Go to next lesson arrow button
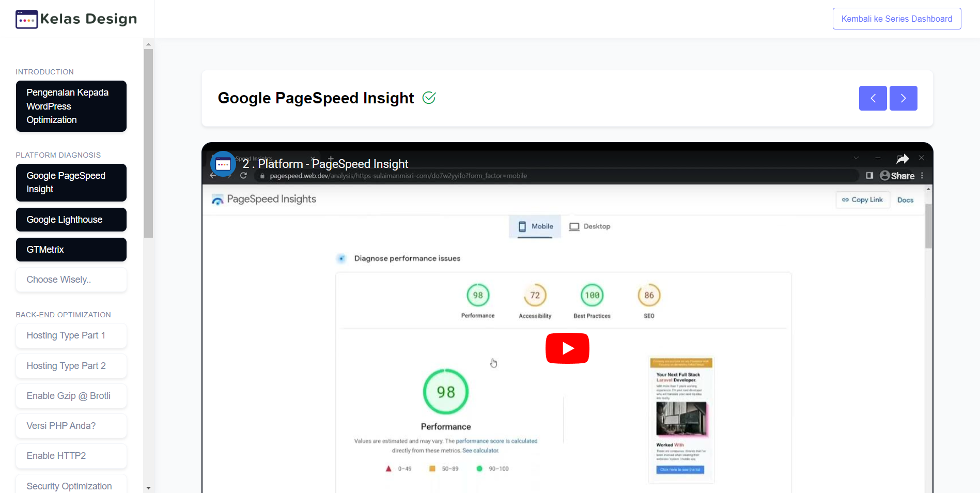This screenshot has height=493, width=980. pos(903,98)
